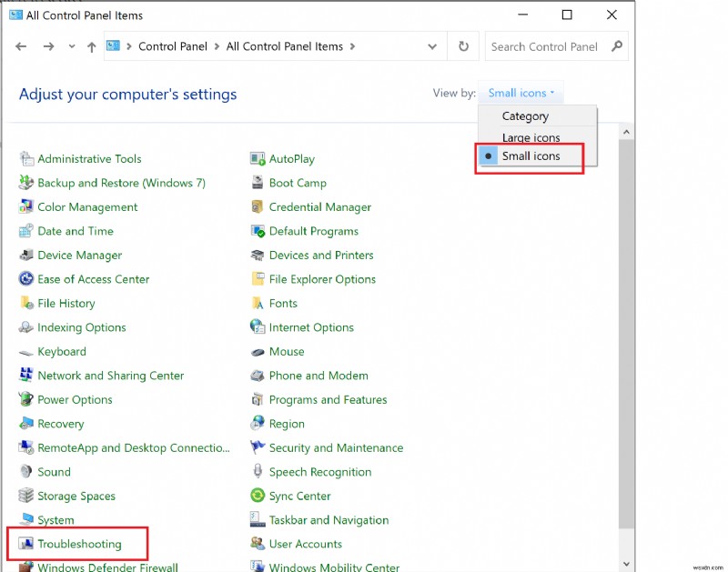Click the Backup and Restore icon
Viewport: 728px width, 572px height.
coord(26,183)
